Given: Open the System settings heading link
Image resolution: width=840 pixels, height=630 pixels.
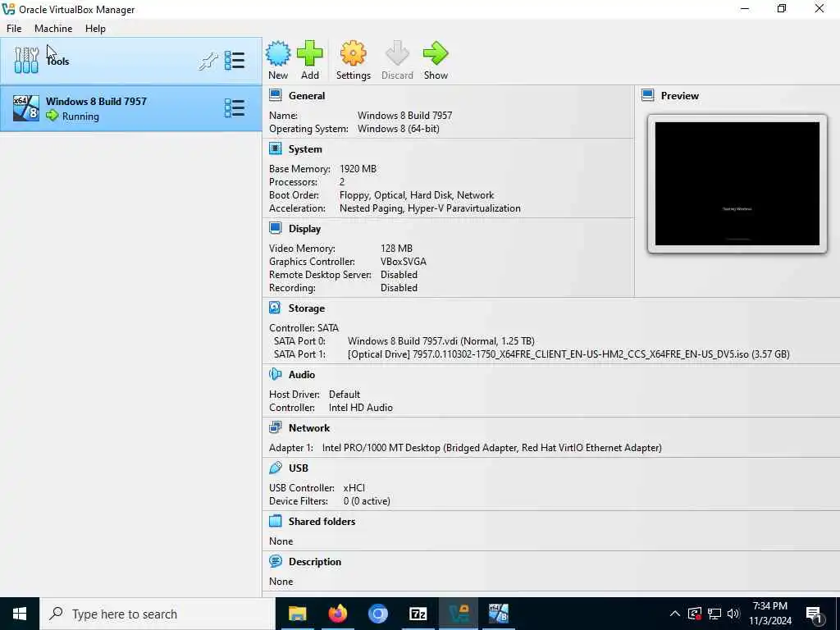Looking at the screenshot, I should pyautogui.click(x=305, y=149).
